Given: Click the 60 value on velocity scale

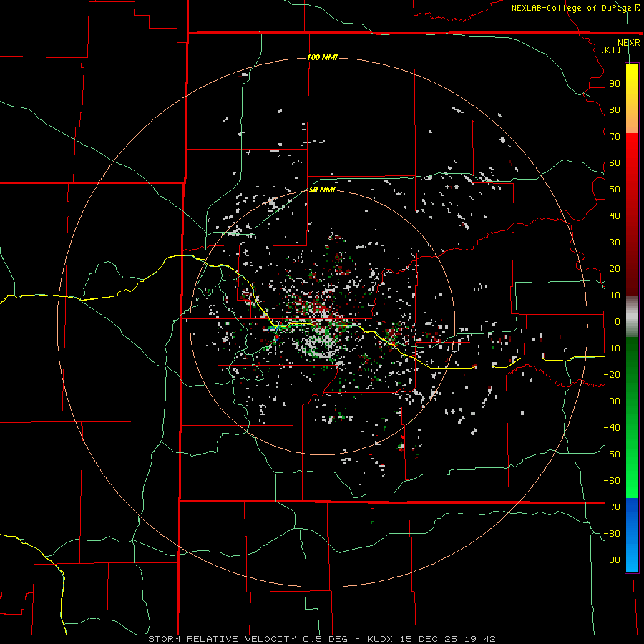Looking at the screenshot, I should coord(615,163).
